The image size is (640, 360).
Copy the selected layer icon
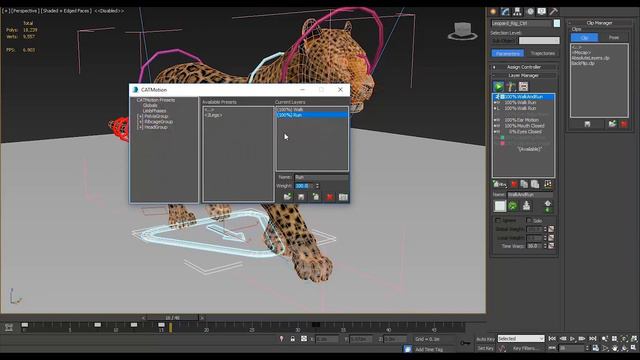[x=524, y=184]
